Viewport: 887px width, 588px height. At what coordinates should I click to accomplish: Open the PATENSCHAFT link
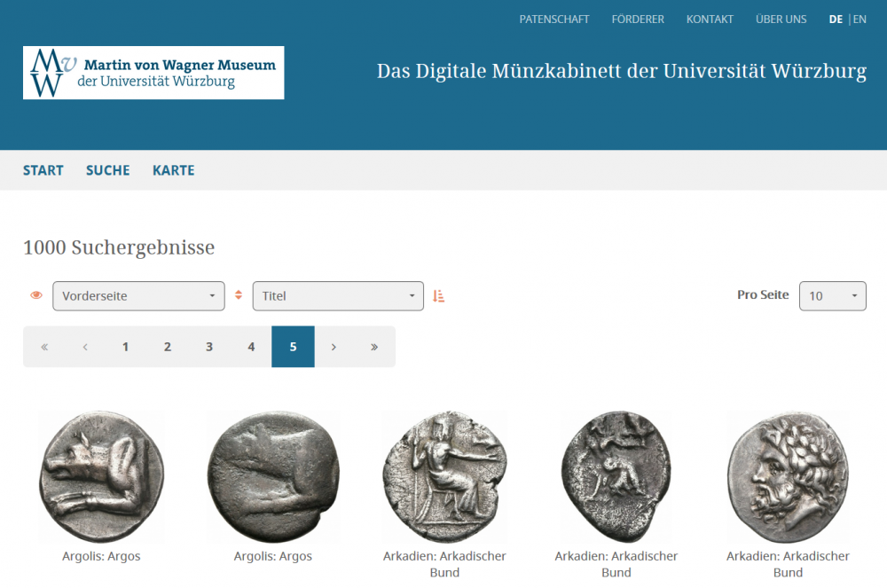pyautogui.click(x=554, y=20)
